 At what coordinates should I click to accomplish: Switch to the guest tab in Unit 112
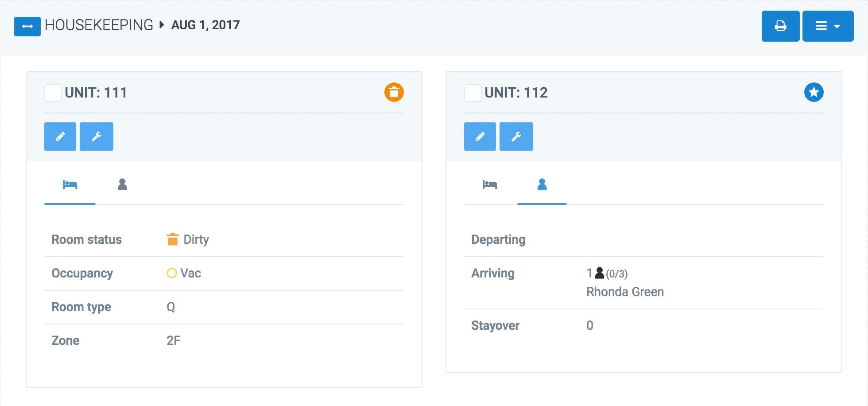coord(542,184)
